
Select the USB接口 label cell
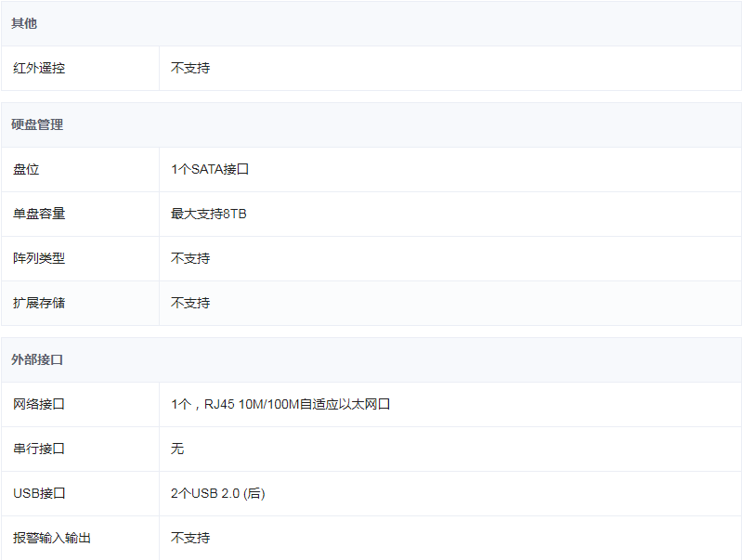81,493
